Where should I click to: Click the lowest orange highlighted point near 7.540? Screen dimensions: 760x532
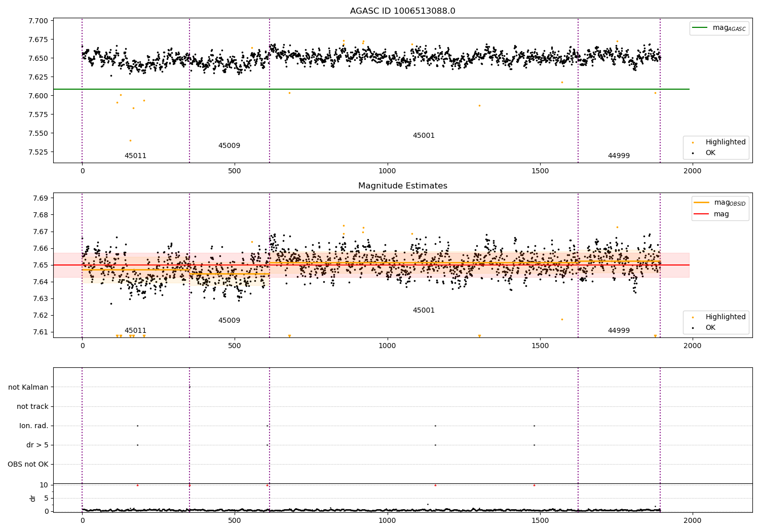[x=130, y=140]
